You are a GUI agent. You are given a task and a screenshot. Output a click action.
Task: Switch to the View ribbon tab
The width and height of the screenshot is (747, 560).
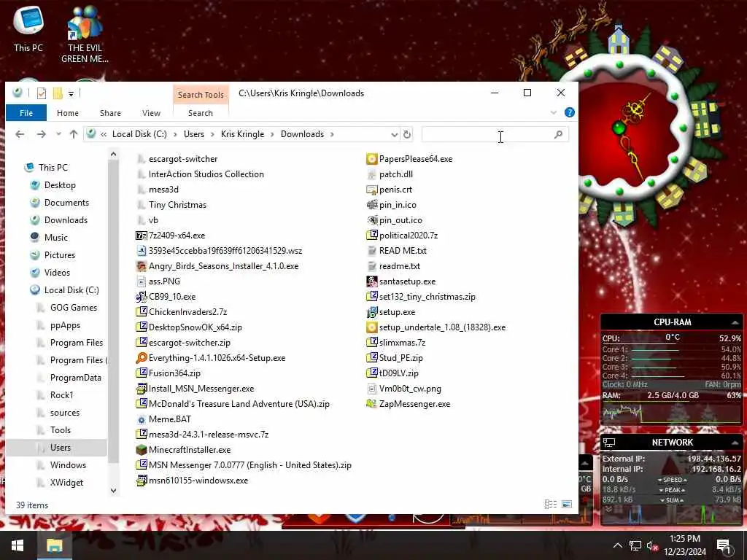(x=151, y=113)
